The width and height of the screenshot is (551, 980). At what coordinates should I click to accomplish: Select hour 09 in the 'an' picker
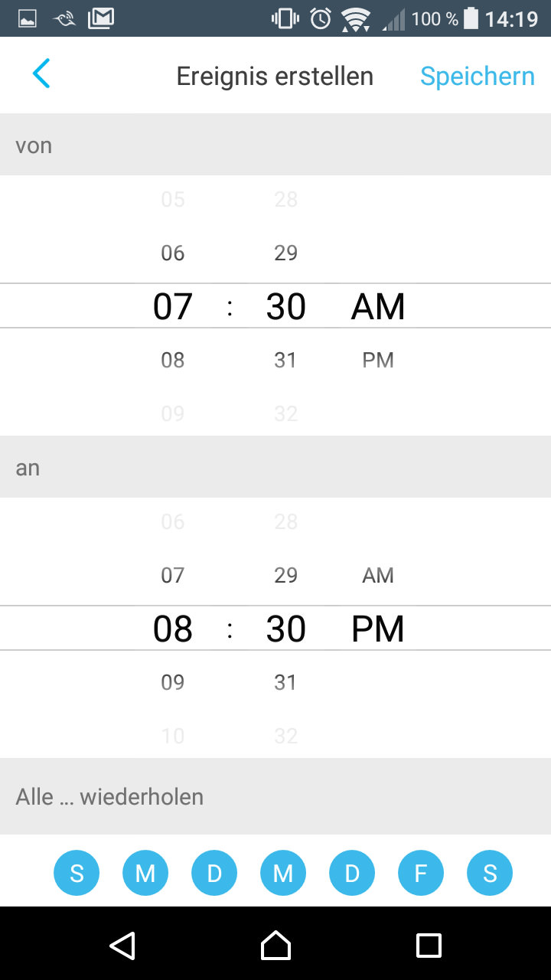point(173,682)
